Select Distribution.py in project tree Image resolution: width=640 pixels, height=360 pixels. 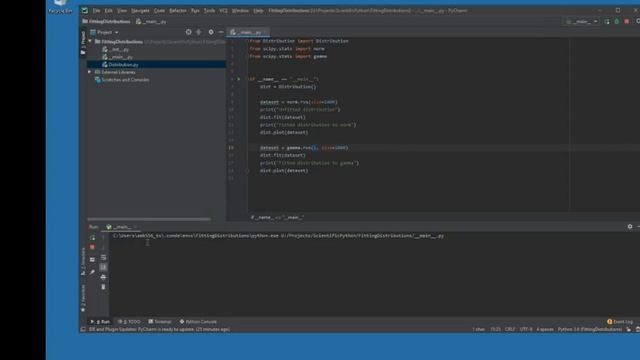tap(120, 64)
